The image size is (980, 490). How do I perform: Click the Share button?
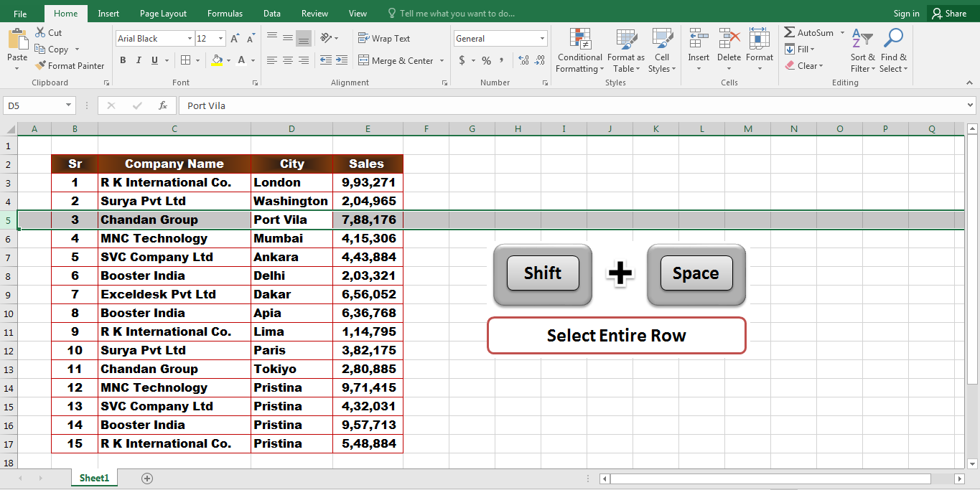tap(949, 14)
